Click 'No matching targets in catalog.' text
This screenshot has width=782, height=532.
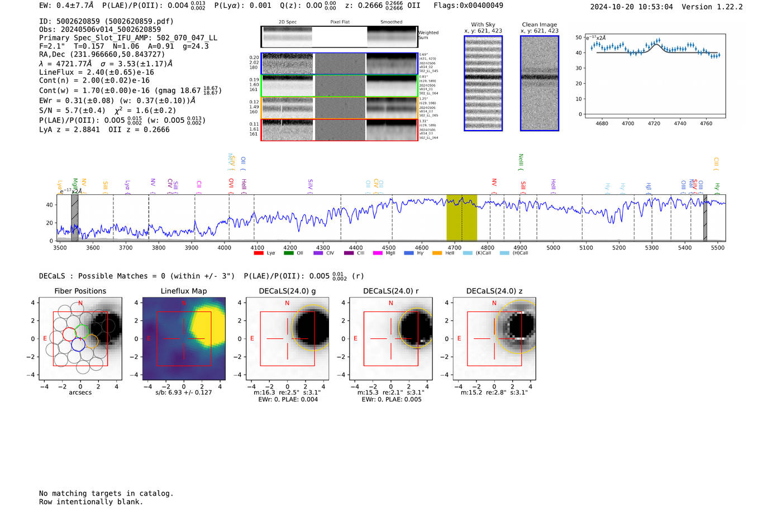point(106,493)
